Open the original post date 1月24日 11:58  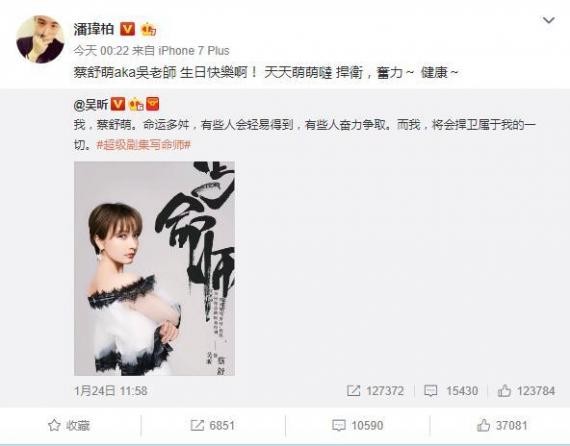pos(111,391)
